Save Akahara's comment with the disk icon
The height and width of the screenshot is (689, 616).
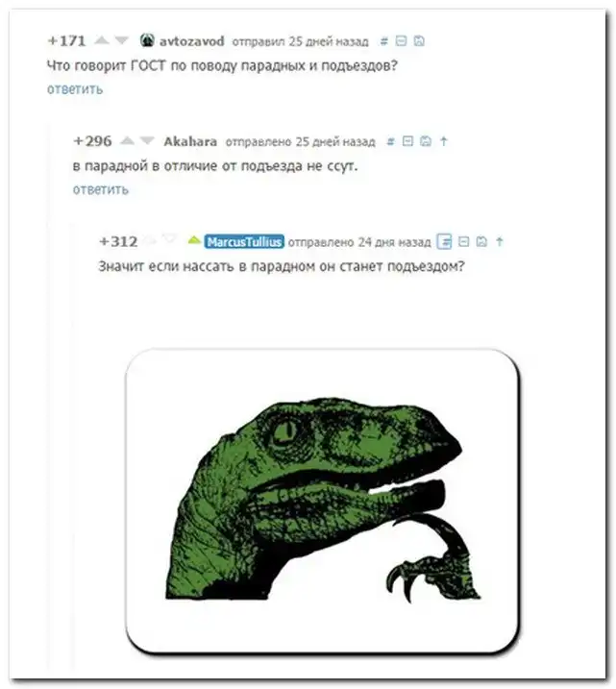(x=426, y=141)
